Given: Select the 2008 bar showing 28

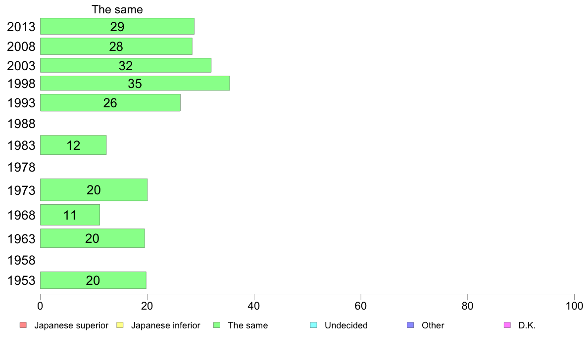Looking at the screenshot, I should pos(116,46).
